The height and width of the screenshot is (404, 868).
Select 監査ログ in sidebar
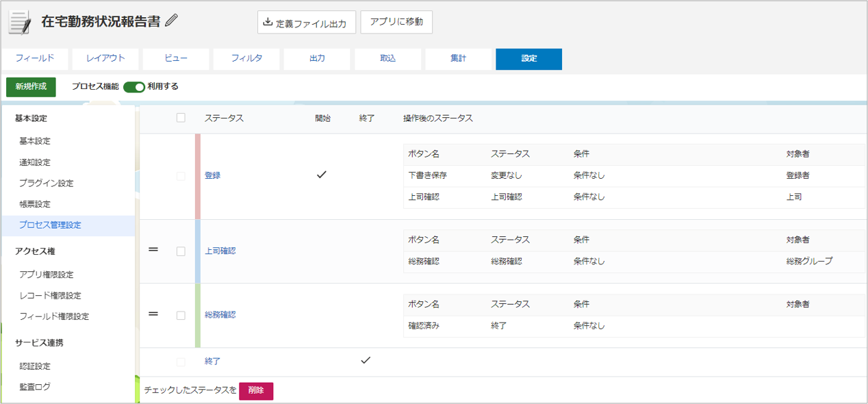click(68, 387)
